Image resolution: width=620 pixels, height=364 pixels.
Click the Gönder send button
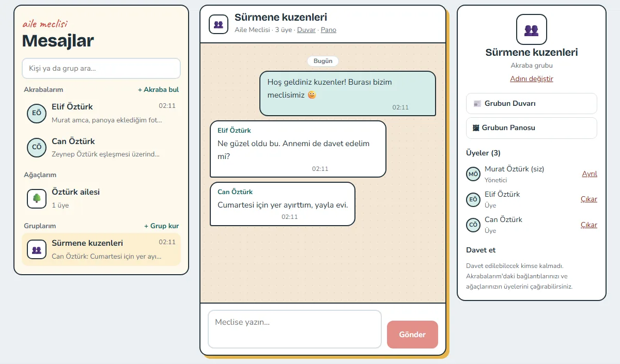coord(412,335)
